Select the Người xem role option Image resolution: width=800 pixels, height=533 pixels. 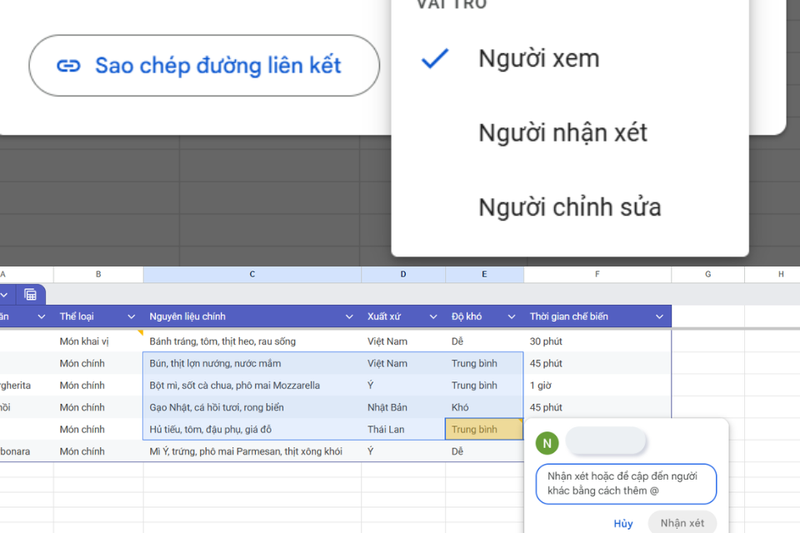click(570, 58)
